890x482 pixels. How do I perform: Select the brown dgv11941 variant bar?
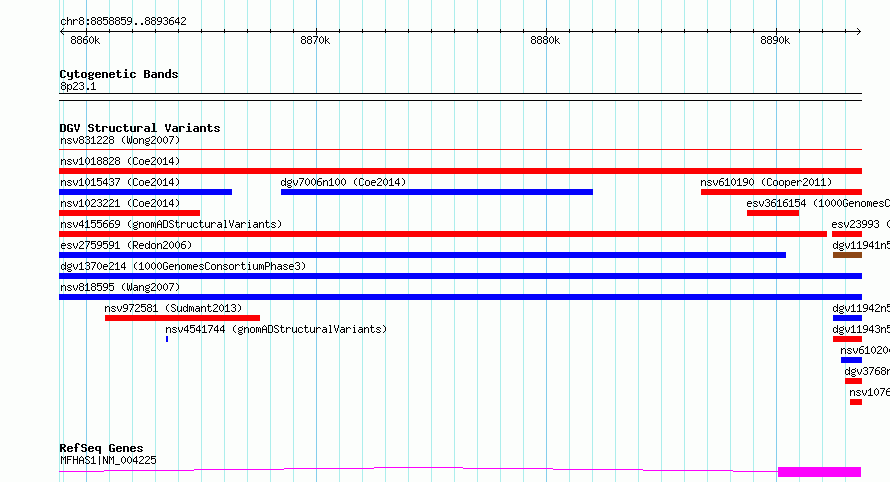coord(847,255)
